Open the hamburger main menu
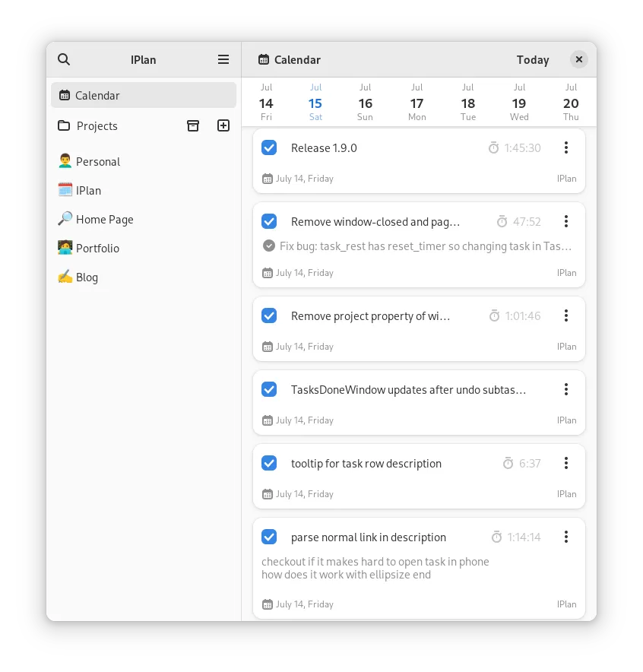 (223, 59)
